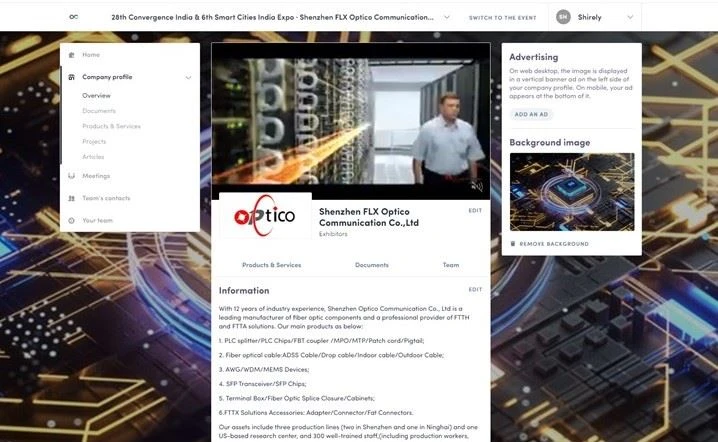Open Documents in the sidebar
The height and width of the screenshot is (442, 718).
(x=99, y=111)
